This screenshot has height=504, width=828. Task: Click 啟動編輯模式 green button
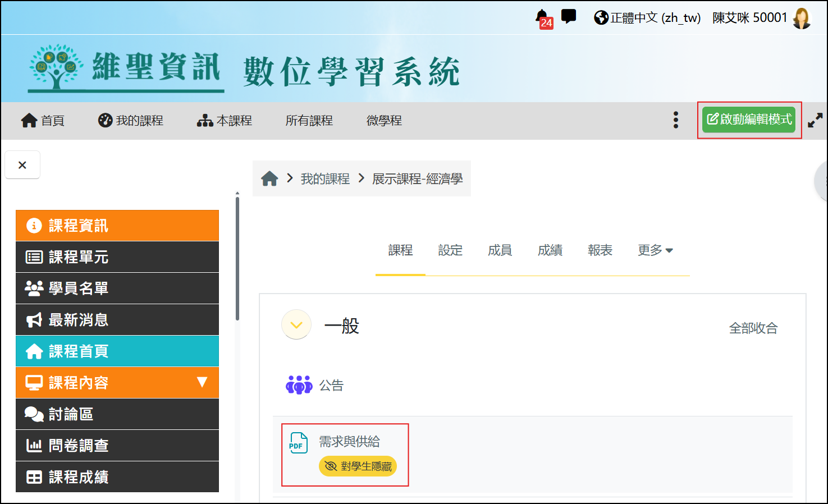point(749,120)
